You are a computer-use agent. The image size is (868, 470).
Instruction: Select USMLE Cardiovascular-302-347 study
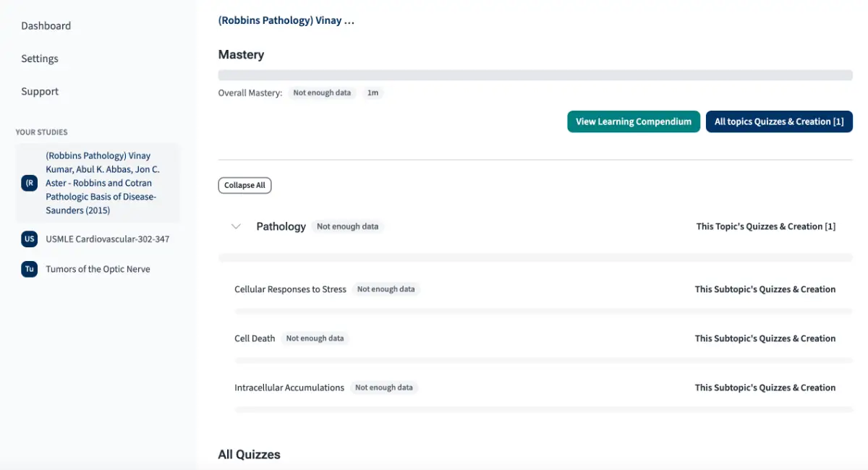tap(107, 239)
